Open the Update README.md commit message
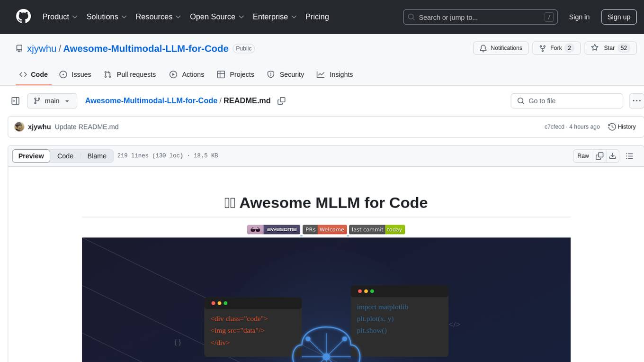Viewport: 644px width, 362px height. [87, 127]
